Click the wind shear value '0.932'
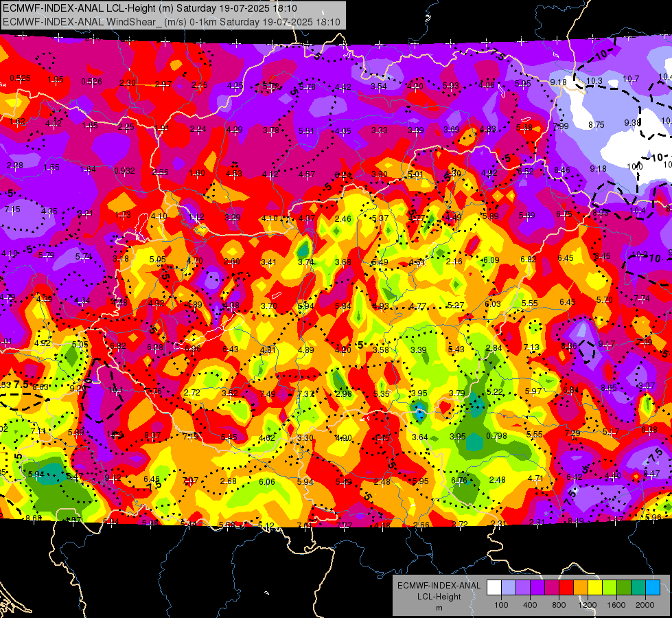 point(124,171)
